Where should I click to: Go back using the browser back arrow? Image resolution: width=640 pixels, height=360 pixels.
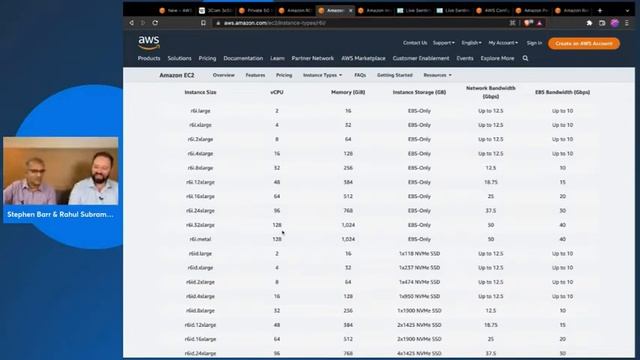pyautogui.click(x=131, y=23)
